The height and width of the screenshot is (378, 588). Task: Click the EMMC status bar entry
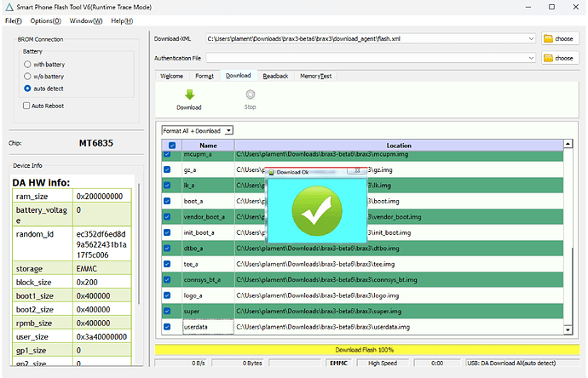tap(338, 363)
